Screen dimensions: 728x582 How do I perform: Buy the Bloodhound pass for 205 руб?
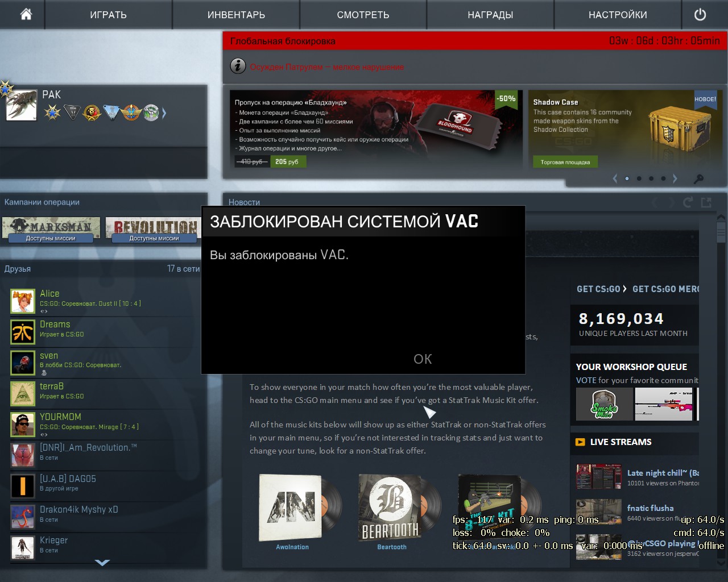(288, 162)
